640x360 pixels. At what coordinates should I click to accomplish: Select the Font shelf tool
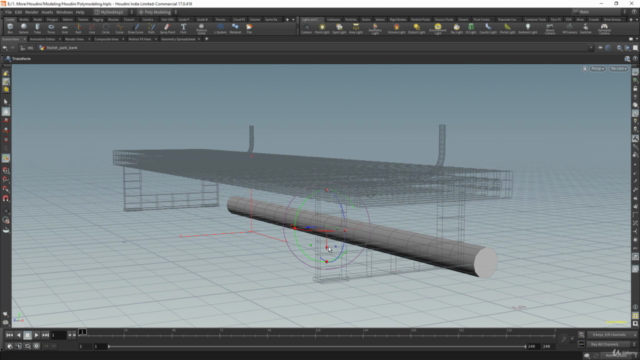click(183, 28)
